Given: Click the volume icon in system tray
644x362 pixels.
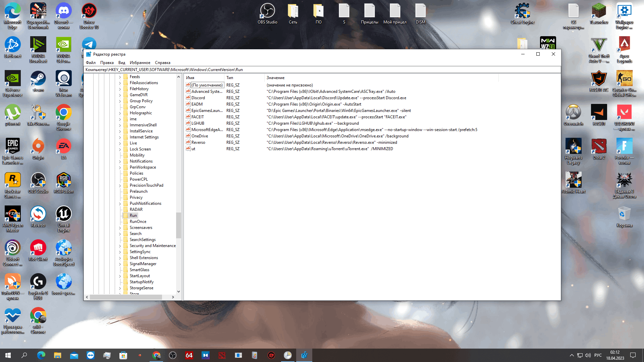Looking at the screenshot, I should [x=588, y=355].
